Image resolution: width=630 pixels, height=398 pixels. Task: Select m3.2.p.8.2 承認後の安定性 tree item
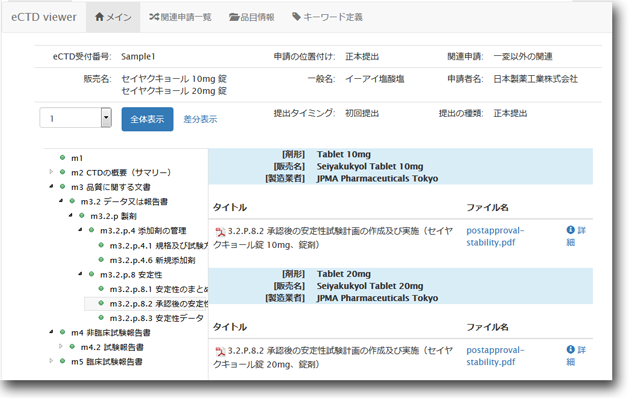coord(159,304)
